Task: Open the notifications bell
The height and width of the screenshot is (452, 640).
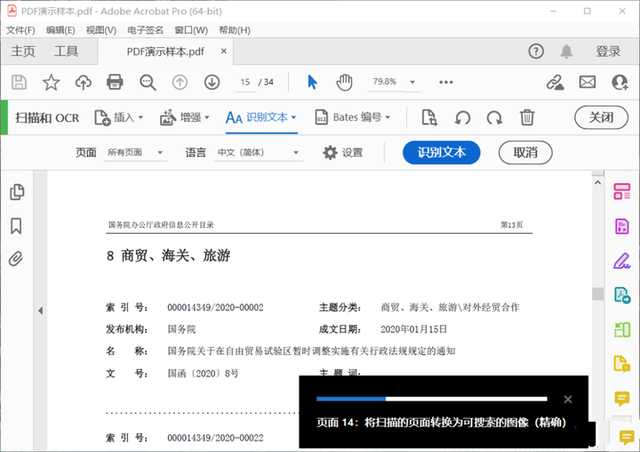Action: click(x=566, y=51)
